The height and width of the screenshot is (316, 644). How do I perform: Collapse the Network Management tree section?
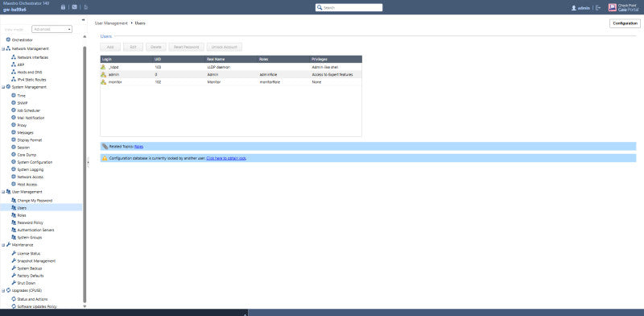(3, 48)
